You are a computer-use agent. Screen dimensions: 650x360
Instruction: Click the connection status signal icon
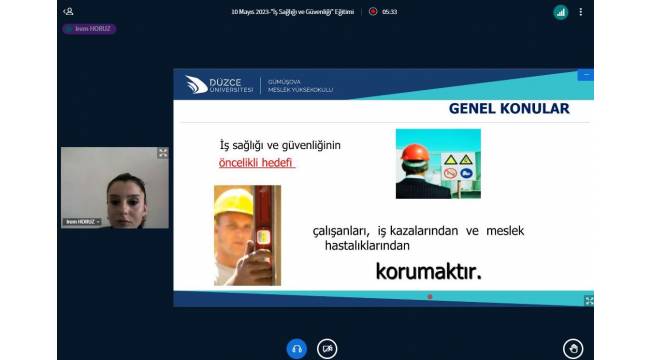pos(560,12)
